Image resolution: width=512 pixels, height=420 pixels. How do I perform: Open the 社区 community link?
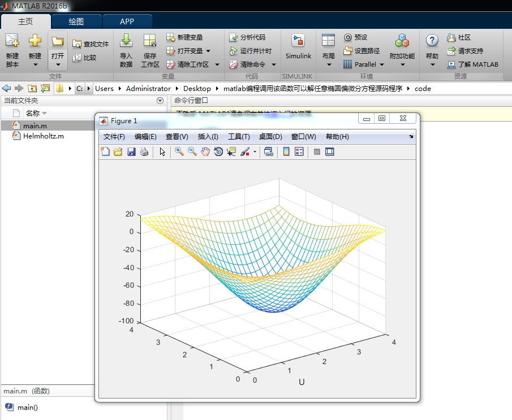[x=459, y=37]
